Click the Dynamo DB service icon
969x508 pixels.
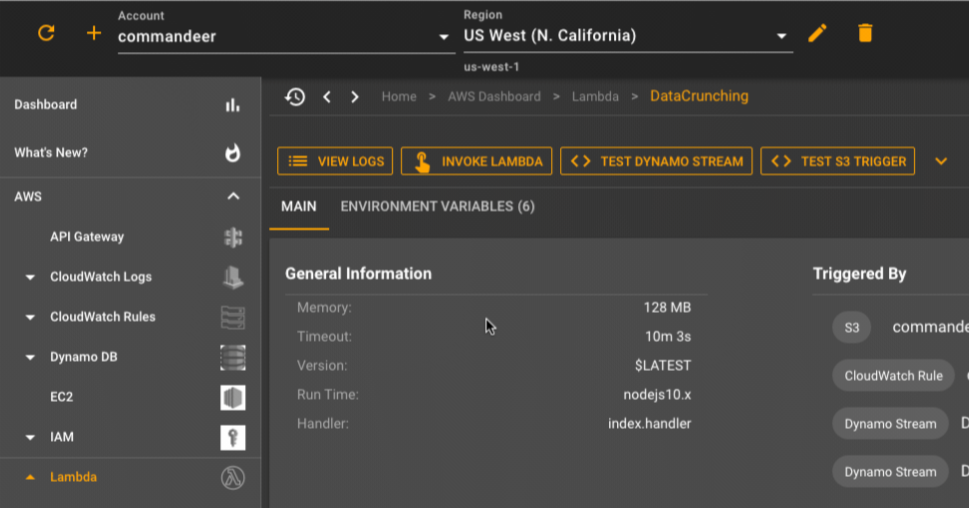[x=233, y=358]
